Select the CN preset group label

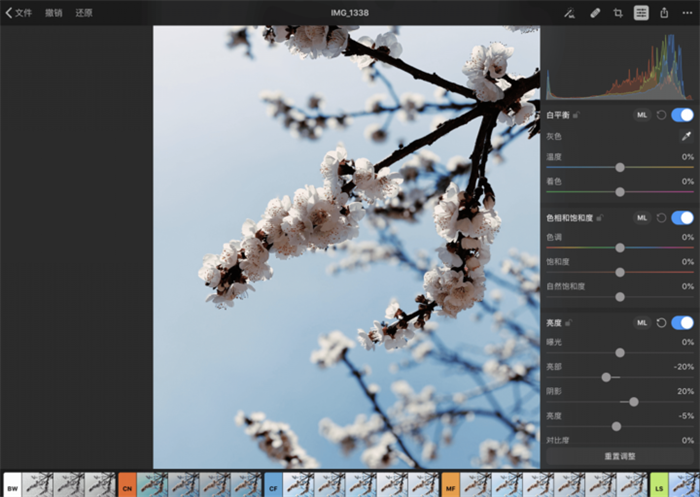[127, 486]
